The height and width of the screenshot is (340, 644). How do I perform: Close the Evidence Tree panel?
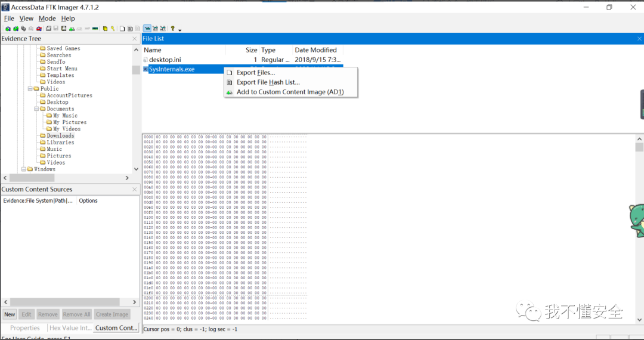[x=134, y=39]
